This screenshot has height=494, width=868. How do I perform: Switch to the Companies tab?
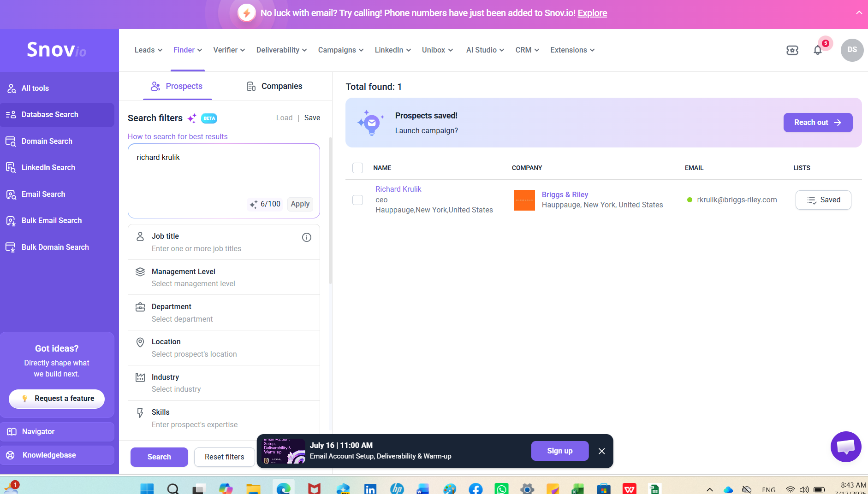point(274,86)
